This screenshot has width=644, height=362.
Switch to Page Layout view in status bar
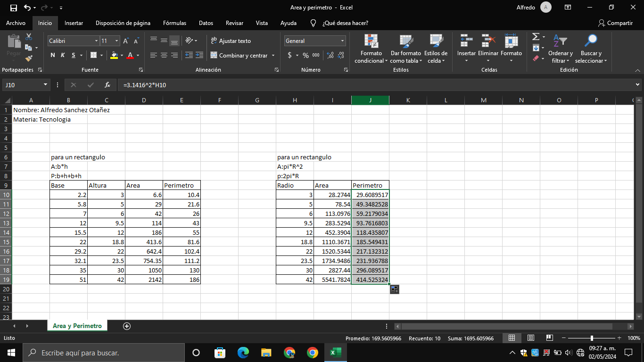(x=530, y=338)
